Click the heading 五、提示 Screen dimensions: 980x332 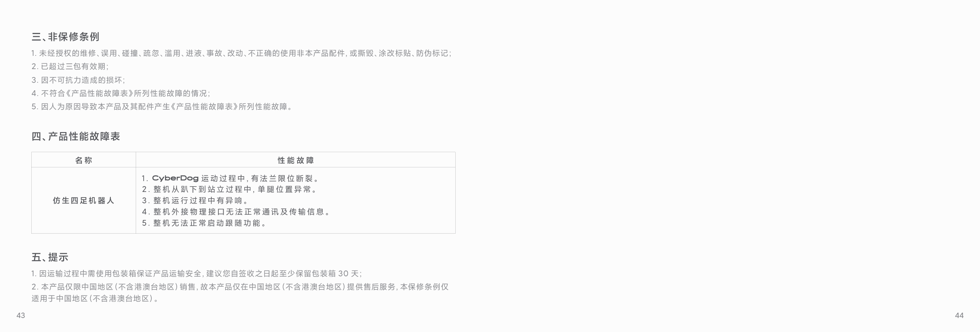(50, 257)
